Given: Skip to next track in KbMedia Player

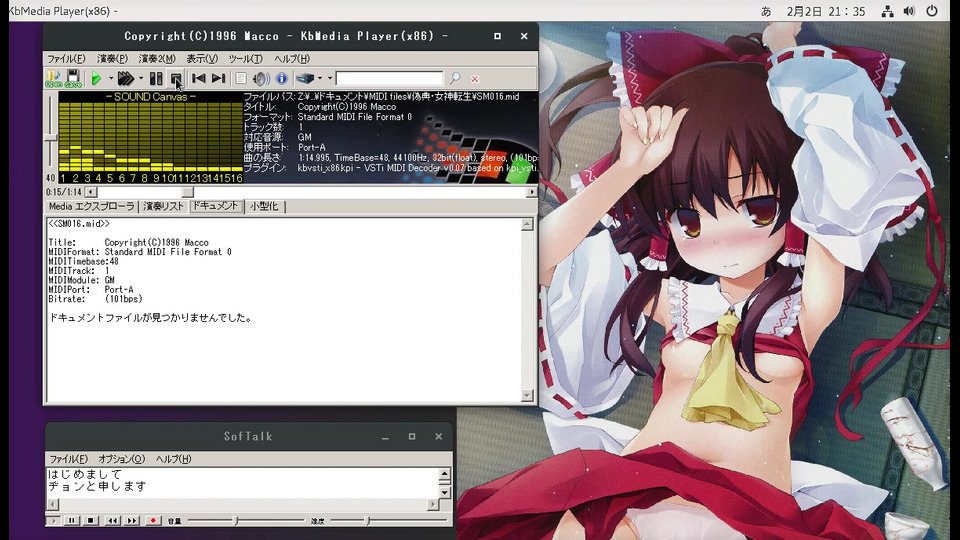Looking at the screenshot, I should pyautogui.click(x=219, y=78).
